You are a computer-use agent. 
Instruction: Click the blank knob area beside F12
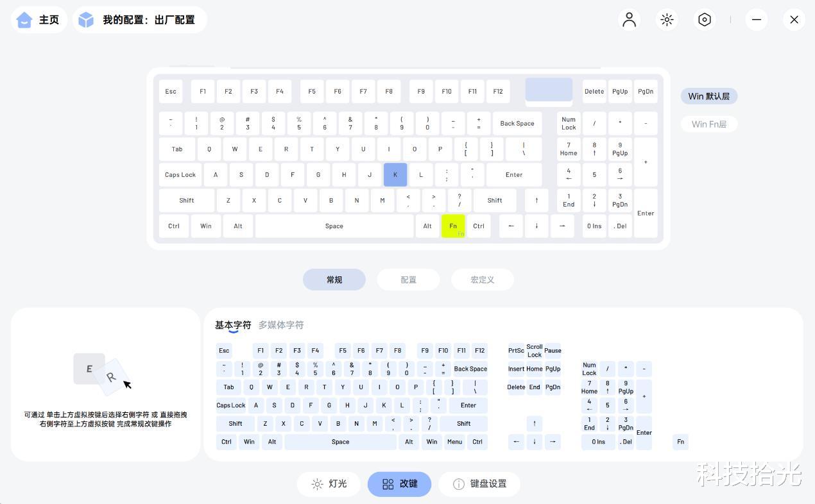click(549, 91)
